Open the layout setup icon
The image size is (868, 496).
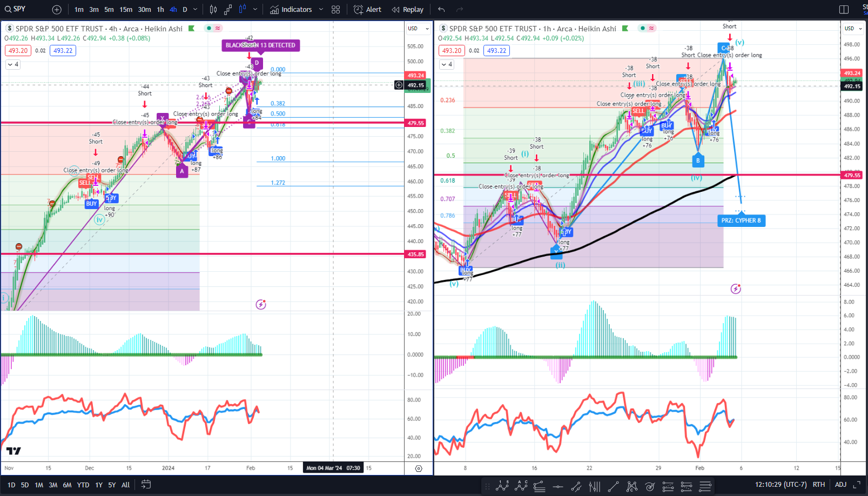coord(844,10)
